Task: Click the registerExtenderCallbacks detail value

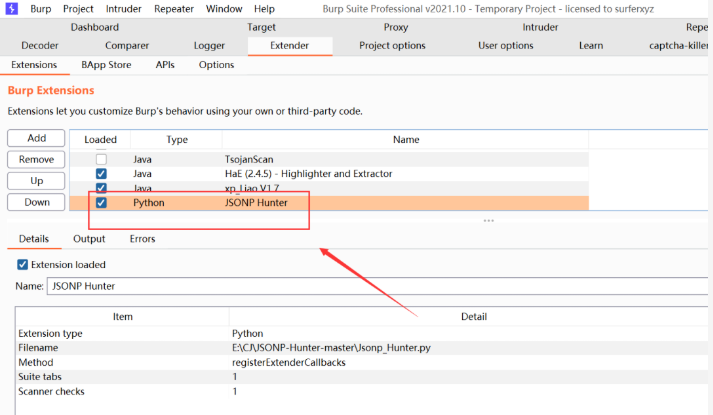Action: (x=289, y=362)
